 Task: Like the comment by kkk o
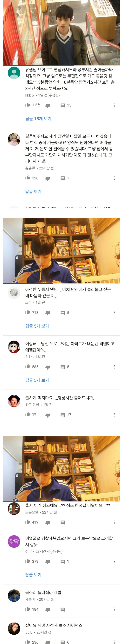tap(28, 105)
